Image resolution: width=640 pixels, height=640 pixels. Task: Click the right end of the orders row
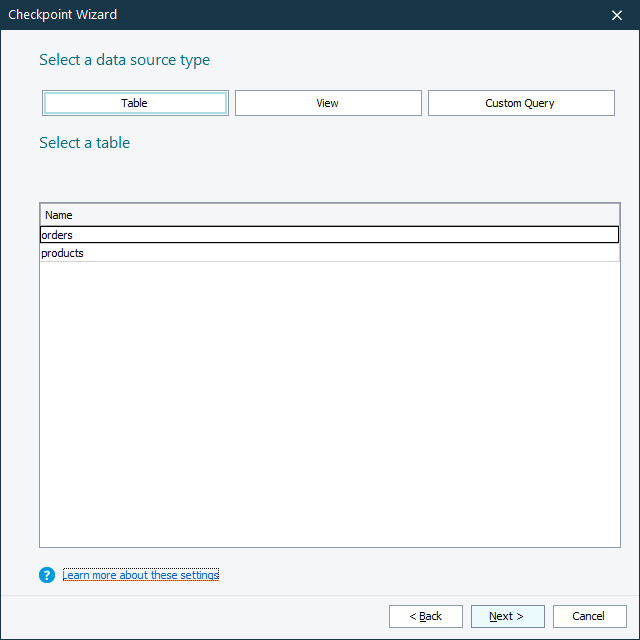600,235
